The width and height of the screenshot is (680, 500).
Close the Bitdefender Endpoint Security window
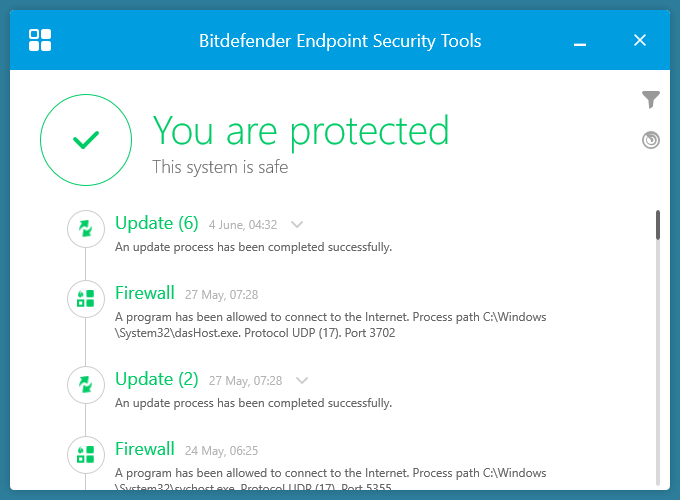pos(640,41)
